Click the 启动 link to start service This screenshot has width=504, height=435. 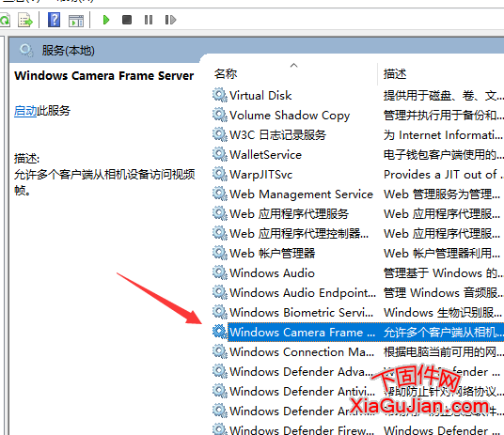pyautogui.click(x=25, y=111)
